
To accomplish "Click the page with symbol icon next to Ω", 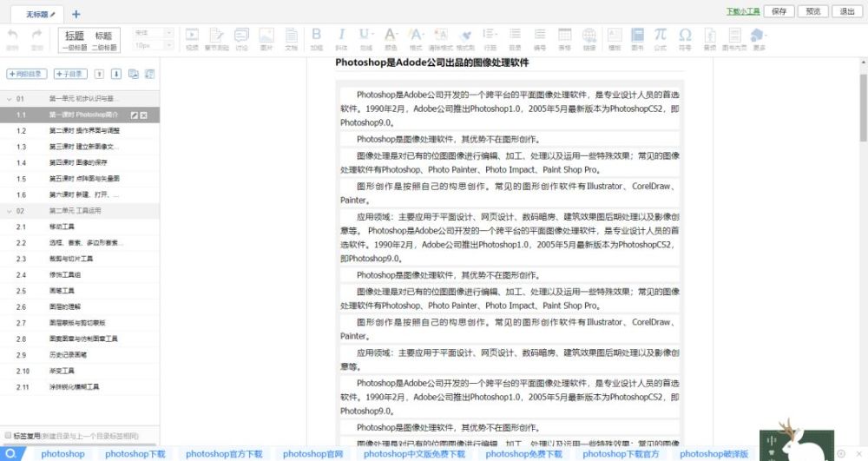I will pyautogui.click(x=710, y=36).
